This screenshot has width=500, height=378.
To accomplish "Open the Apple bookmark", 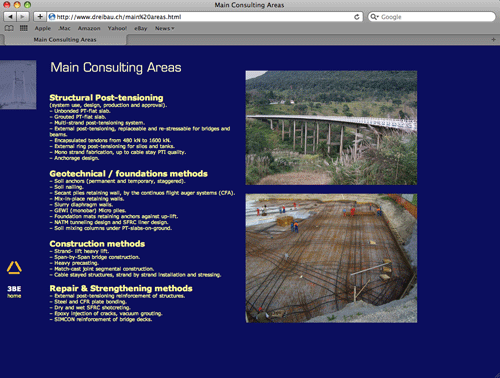I will [43, 28].
